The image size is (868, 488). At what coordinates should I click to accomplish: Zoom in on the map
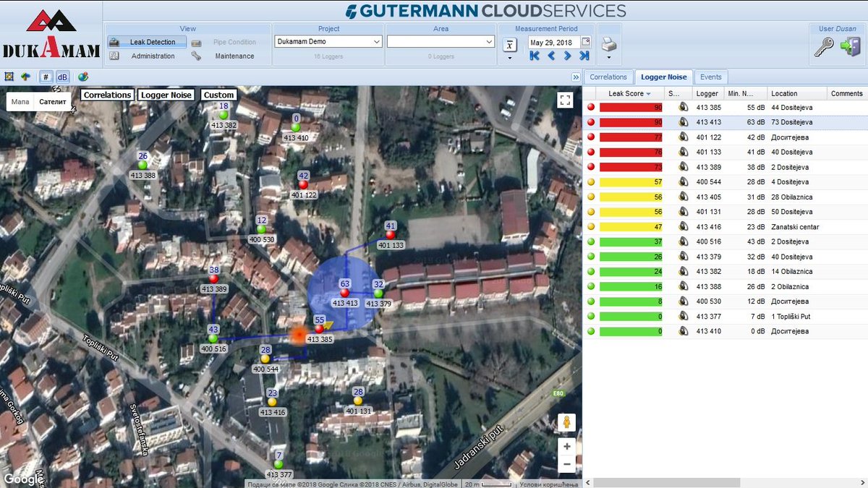click(567, 446)
